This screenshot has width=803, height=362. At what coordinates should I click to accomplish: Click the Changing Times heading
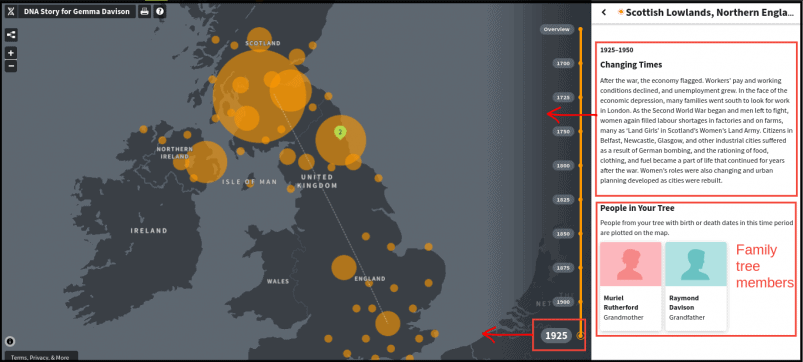631,65
